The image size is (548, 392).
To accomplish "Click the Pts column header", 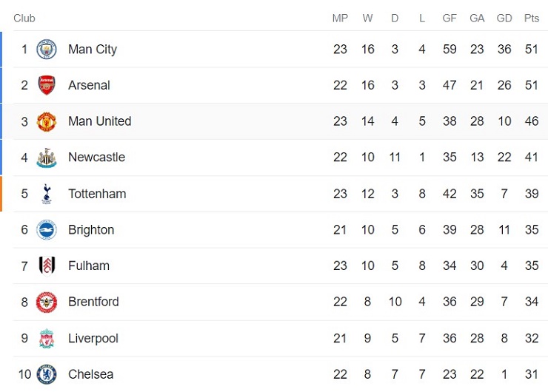I will point(532,18).
